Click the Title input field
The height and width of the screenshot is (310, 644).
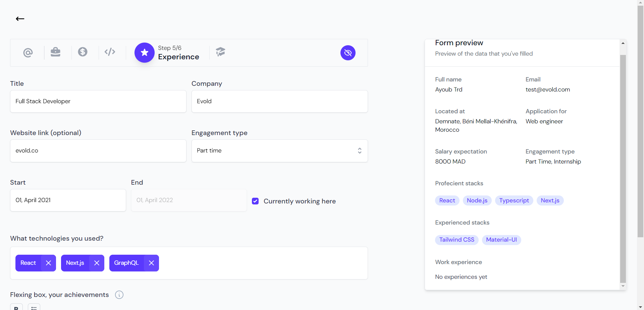[x=98, y=101]
